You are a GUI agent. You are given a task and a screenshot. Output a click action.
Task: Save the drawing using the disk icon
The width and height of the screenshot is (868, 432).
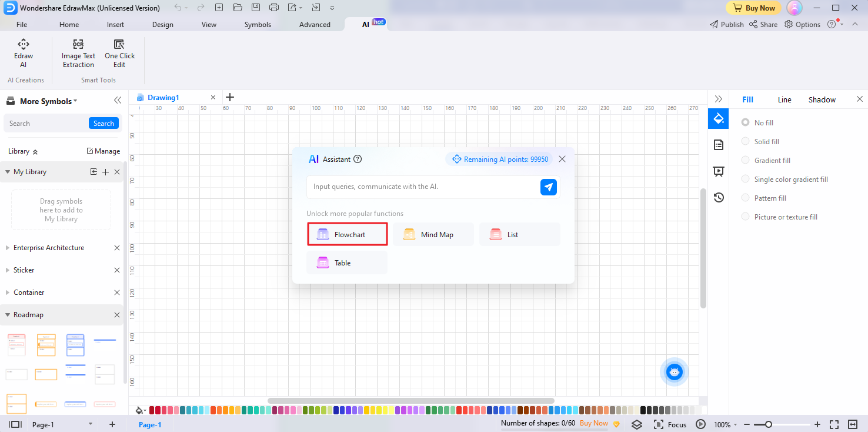(x=256, y=8)
